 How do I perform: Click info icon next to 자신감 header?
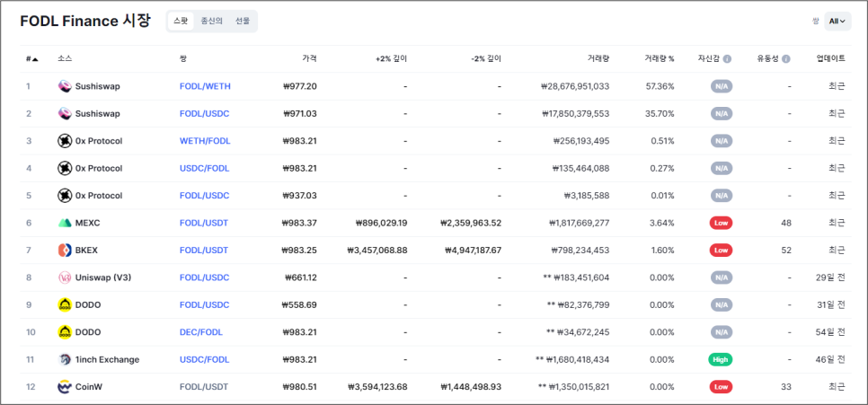727,59
